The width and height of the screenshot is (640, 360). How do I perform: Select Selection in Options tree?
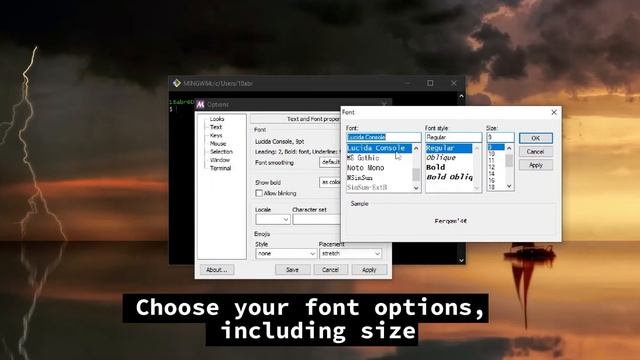pyautogui.click(x=221, y=152)
